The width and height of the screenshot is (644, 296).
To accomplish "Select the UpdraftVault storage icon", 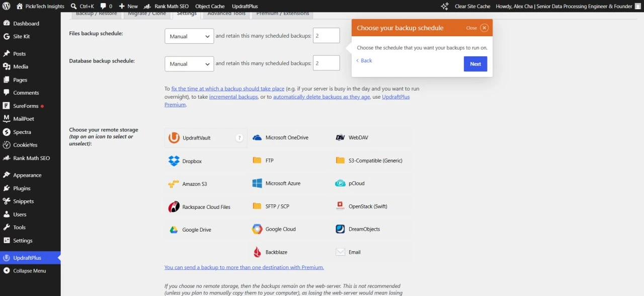I will [x=174, y=137].
